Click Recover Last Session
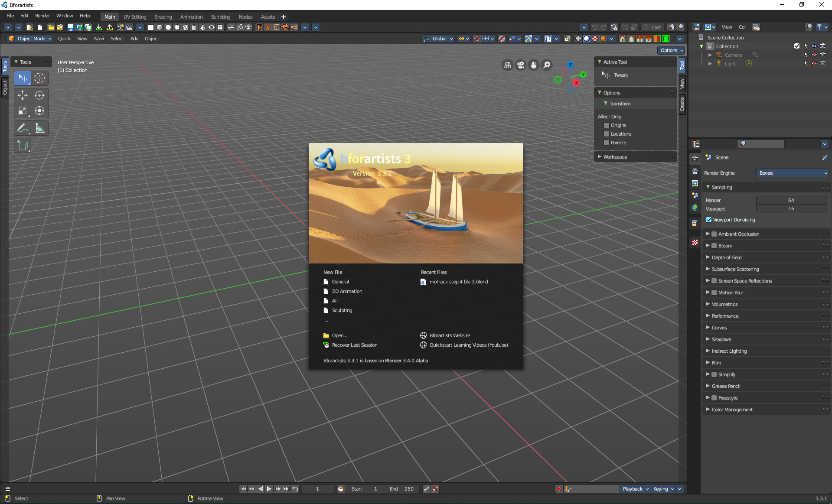Screen dimensions: 832x504 [354, 345]
